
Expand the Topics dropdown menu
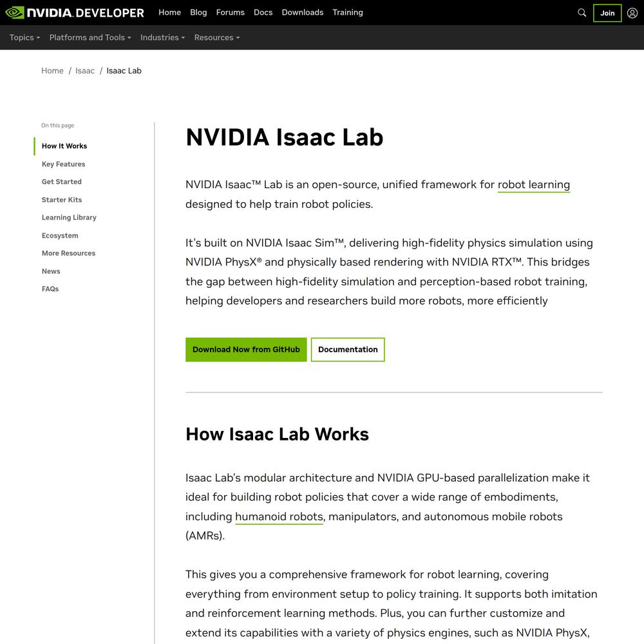24,37
